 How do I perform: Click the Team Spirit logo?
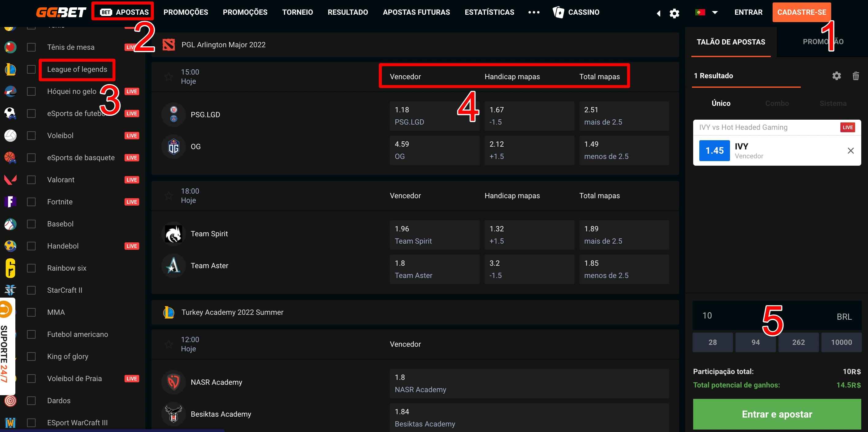coord(174,233)
